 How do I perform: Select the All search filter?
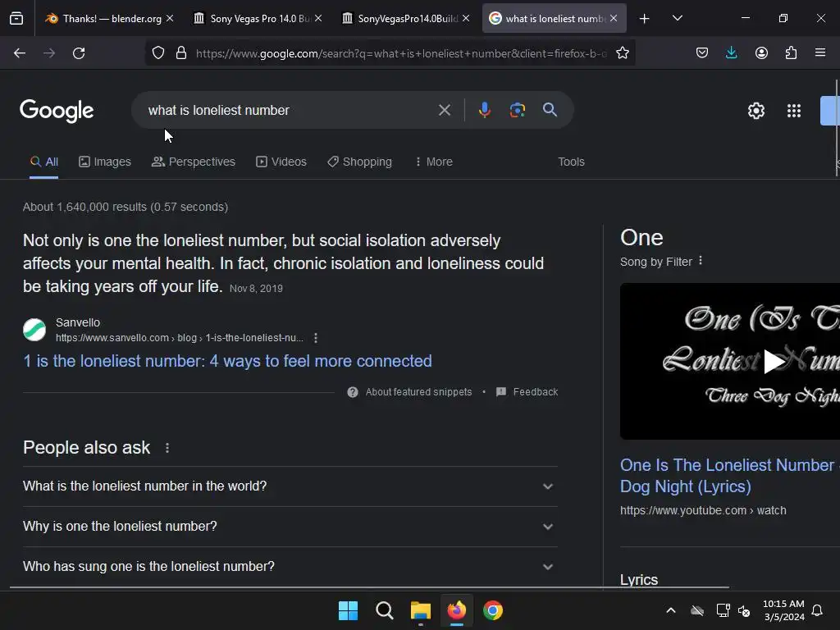(x=44, y=162)
